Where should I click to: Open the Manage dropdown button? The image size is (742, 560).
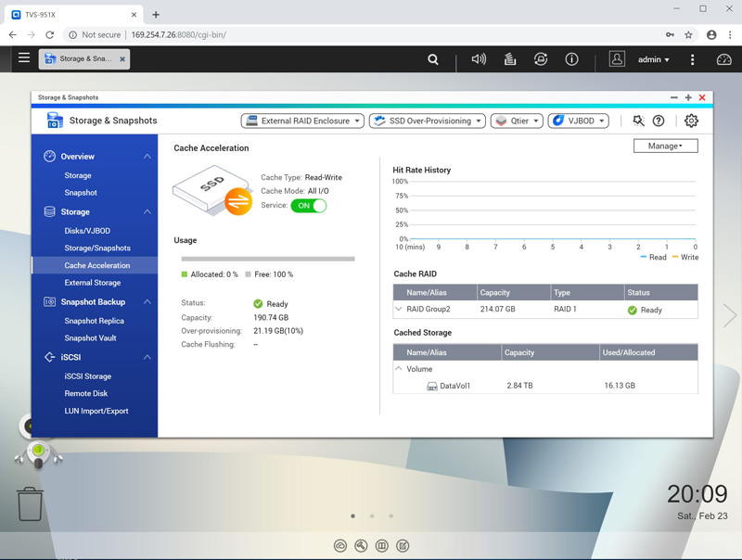point(665,146)
